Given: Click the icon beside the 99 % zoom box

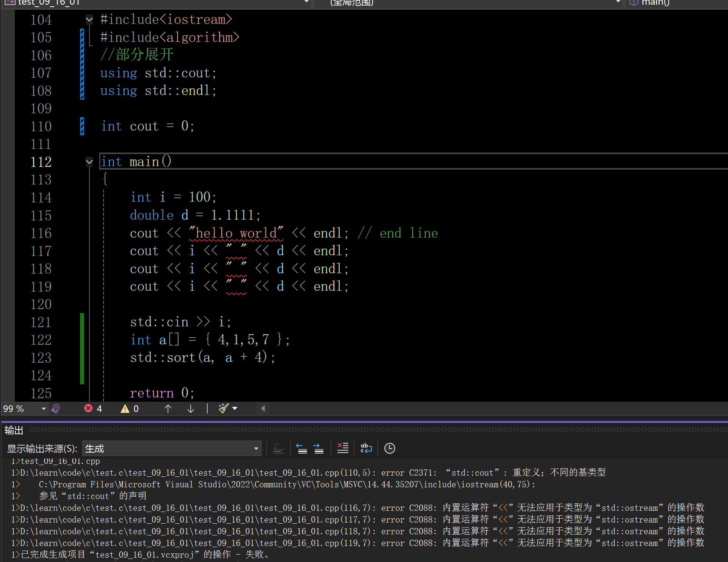Looking at the screenshot, I should coord(55,409).
